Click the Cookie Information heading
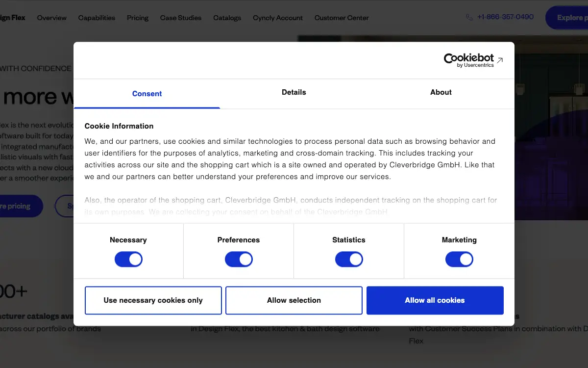 (x=119, y=126)
